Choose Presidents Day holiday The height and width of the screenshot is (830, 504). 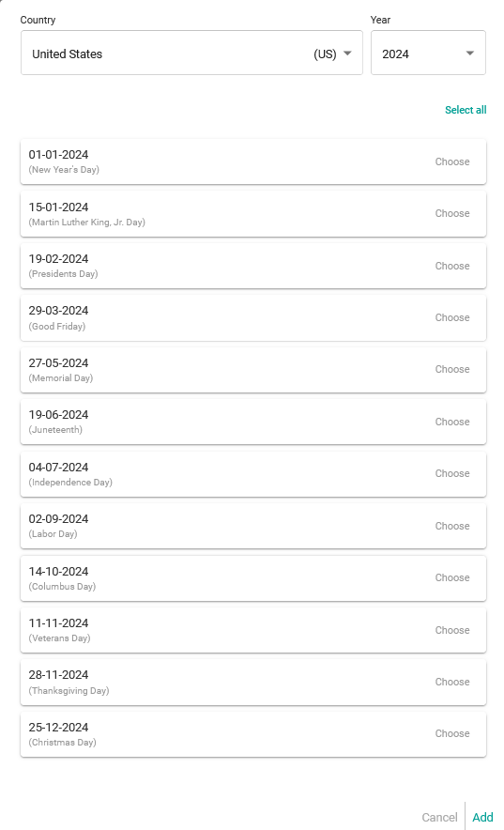pyautogui.click(x=452, y=266)
